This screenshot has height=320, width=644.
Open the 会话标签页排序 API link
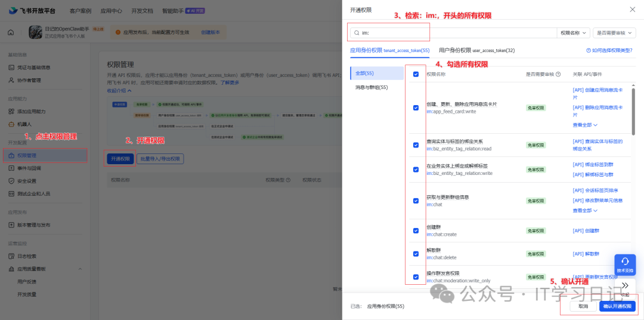(596, 190)
